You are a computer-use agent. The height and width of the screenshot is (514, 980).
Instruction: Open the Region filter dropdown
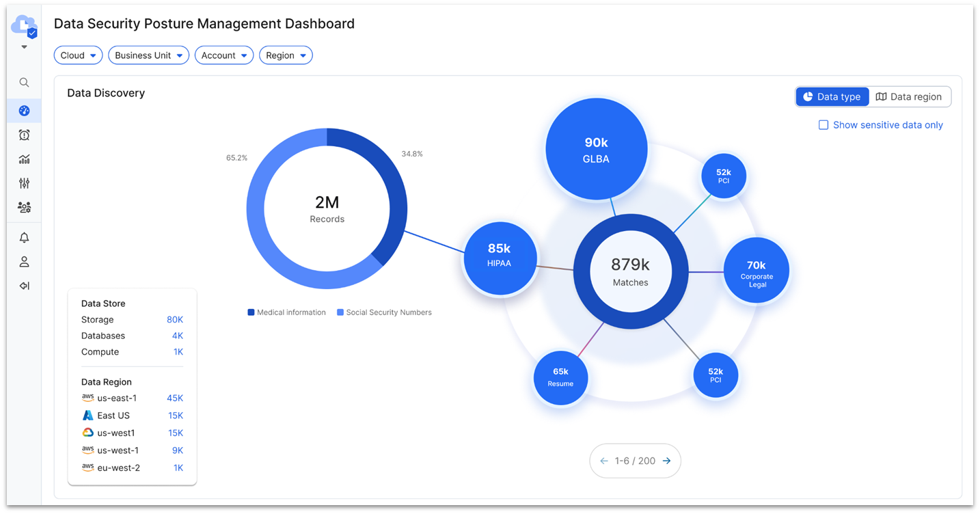click(x=286, y=55)
